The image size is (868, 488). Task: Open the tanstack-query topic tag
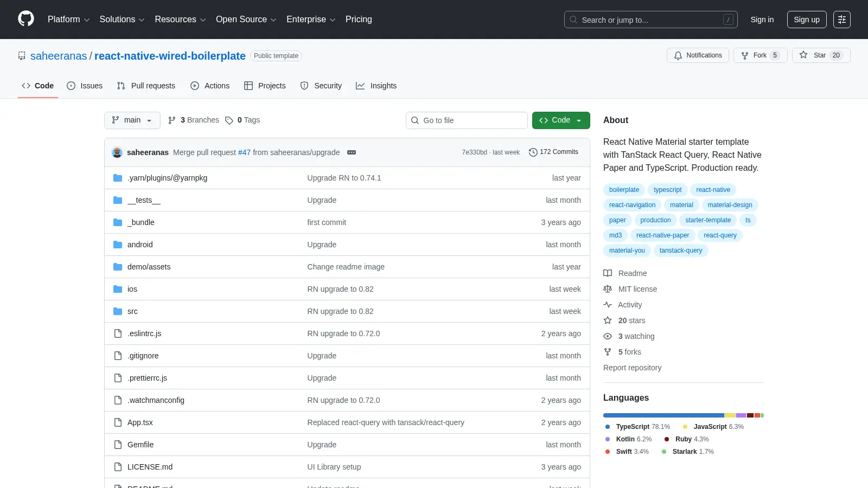(x=681, y=251)
